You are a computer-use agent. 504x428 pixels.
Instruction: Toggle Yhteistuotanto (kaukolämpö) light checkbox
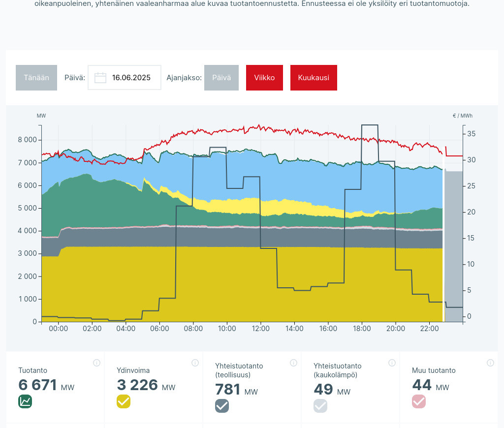tap(320, 406)
